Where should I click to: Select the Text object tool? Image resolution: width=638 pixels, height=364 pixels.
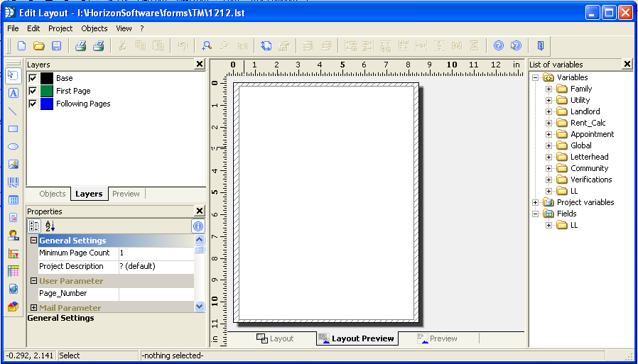13,93
